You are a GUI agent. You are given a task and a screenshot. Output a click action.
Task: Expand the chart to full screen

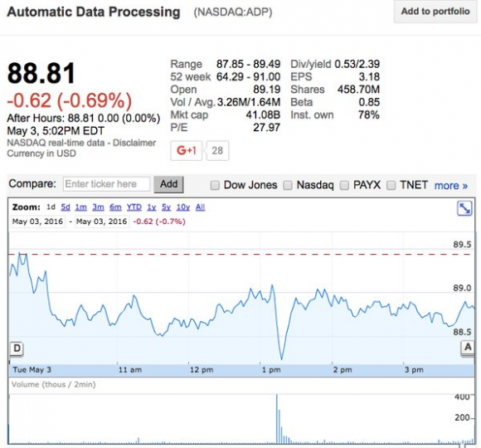[464, 209]
